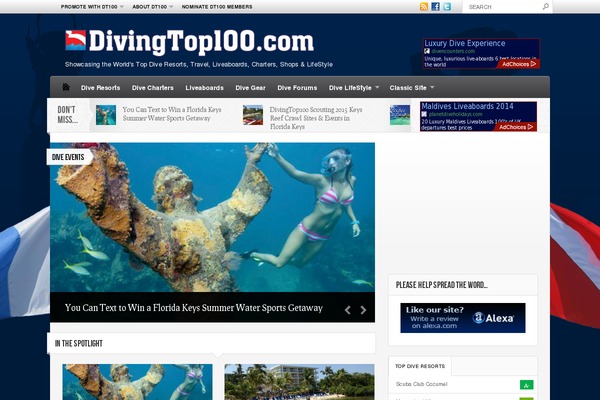
Task: Select Dive Charters in navigation
Action: pos(153,88)
